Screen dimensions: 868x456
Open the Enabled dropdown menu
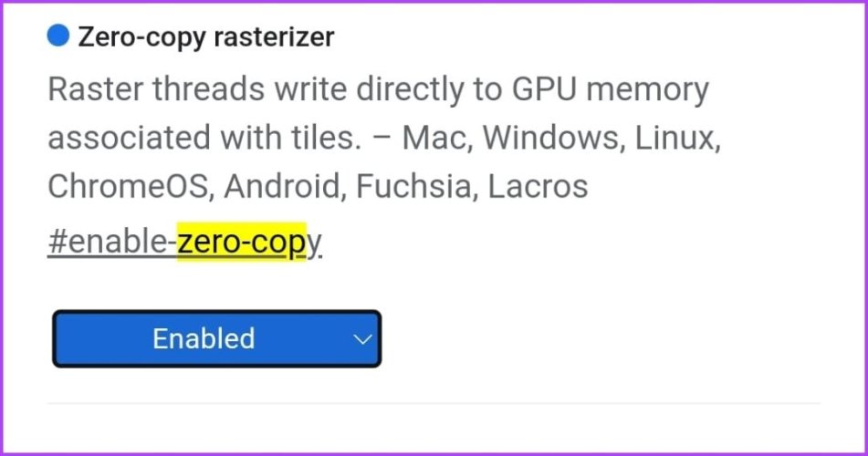click(x=216, y=338)
